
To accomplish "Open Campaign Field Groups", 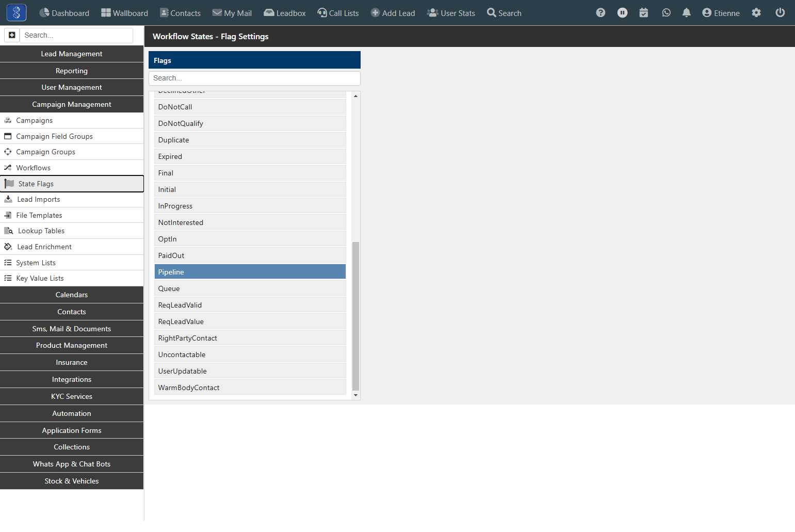I will point(72,136).
